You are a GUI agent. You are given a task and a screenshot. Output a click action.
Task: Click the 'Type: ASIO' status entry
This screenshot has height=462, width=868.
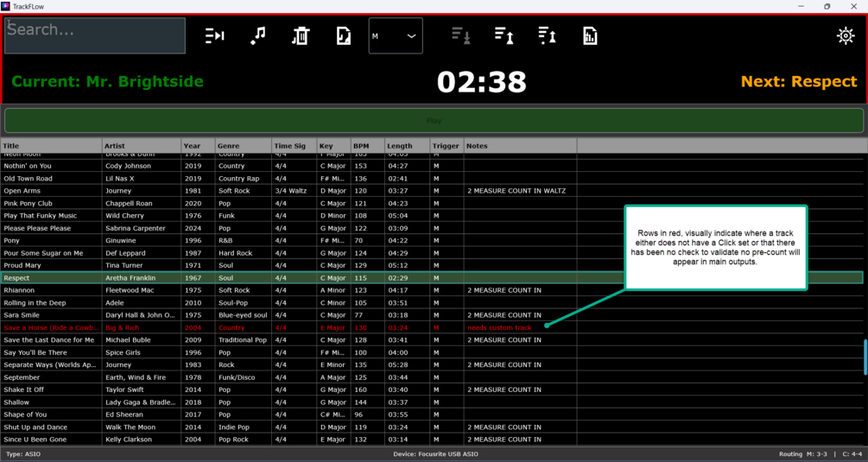point(23,454)
